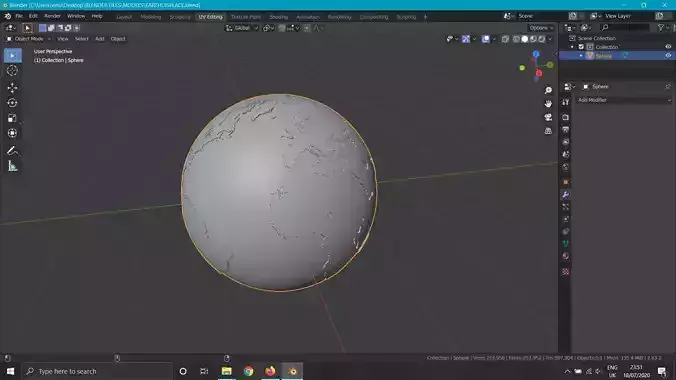Toggle snapping magnet in viewport header

[282, 28]
